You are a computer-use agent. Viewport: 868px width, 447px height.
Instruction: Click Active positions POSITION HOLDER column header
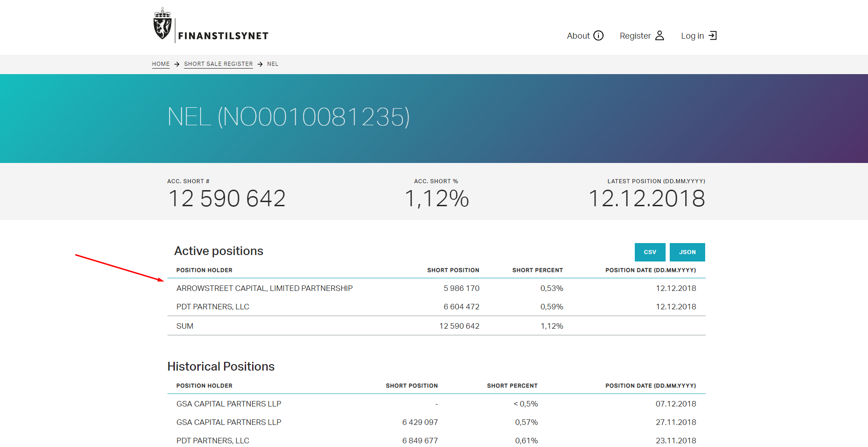(x=204, y=270)
